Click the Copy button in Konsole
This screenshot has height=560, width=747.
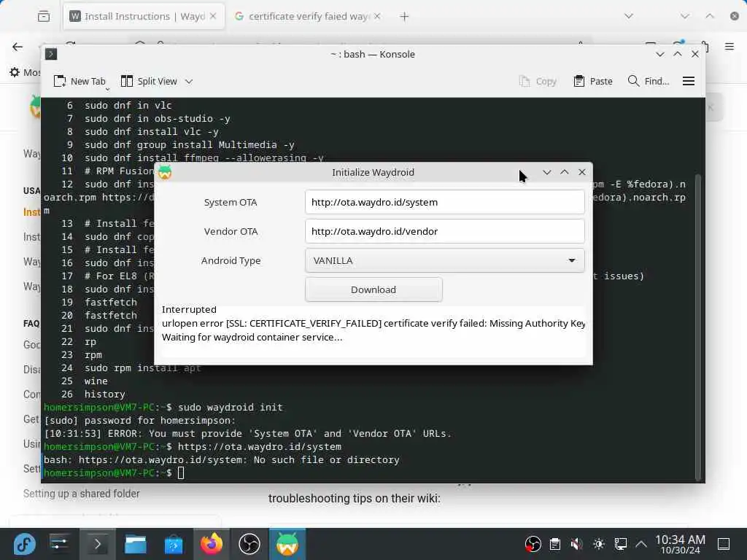pos(538,82)
